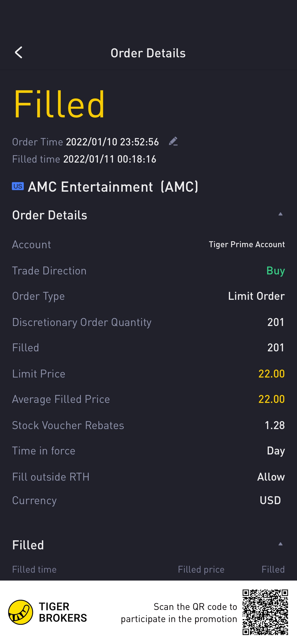Image resolution: width=297 pixels, height=644 pixels.
Task: Tap the Fill outside RTH Allow value
Action: (271, 477)
